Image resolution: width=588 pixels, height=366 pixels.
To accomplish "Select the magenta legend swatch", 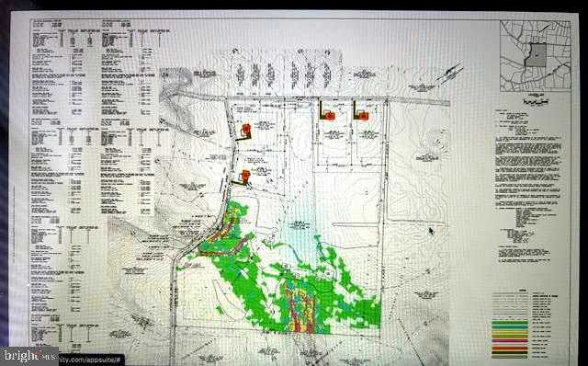I will tap(510, 341).
